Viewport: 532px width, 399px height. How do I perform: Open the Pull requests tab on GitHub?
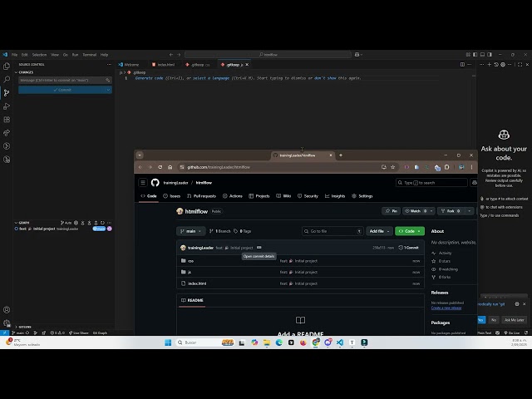point(201,196)
